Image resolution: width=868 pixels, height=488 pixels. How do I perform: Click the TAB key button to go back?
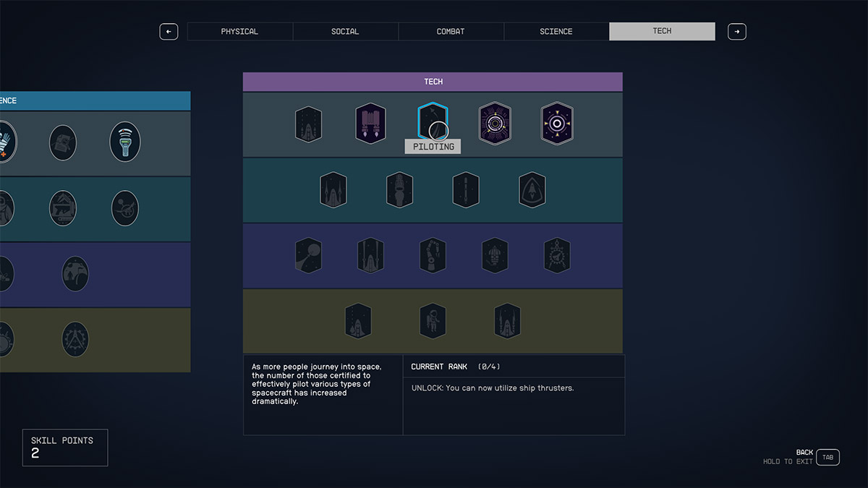pos(828,457)
